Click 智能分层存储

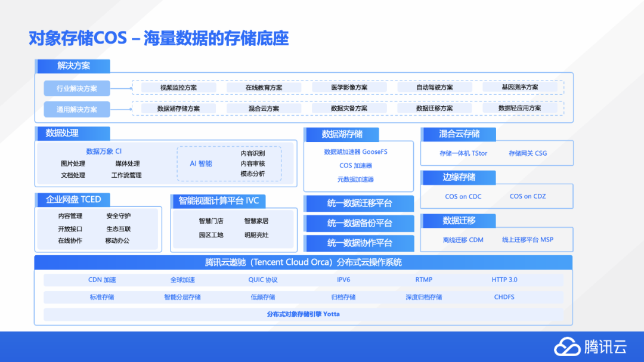182,297
